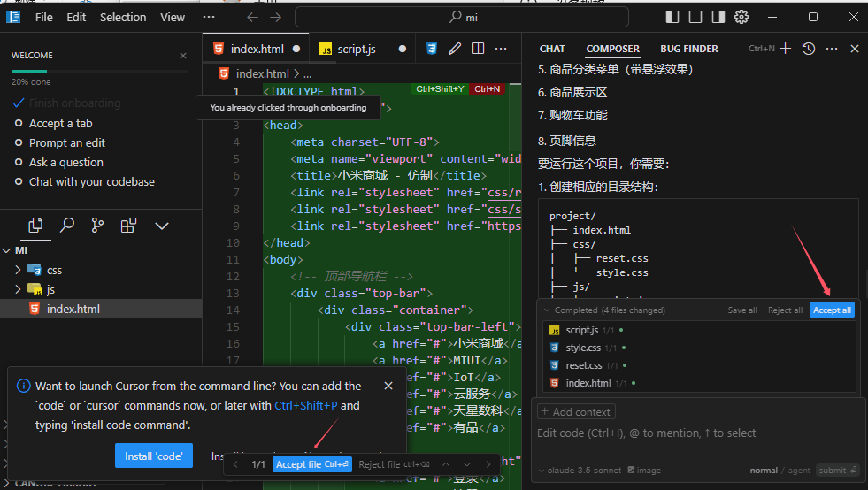Image resolution: width=868 pixels, height=490 pixels.
Task: Click the pencil edit icon in the editor toolbar
Action: tap(455, 49)
